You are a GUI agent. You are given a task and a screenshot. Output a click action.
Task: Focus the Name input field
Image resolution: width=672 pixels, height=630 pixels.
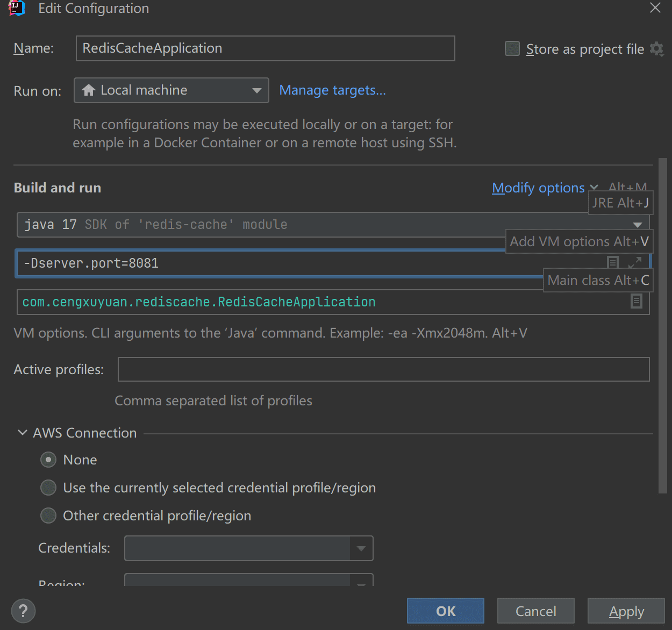266,48
